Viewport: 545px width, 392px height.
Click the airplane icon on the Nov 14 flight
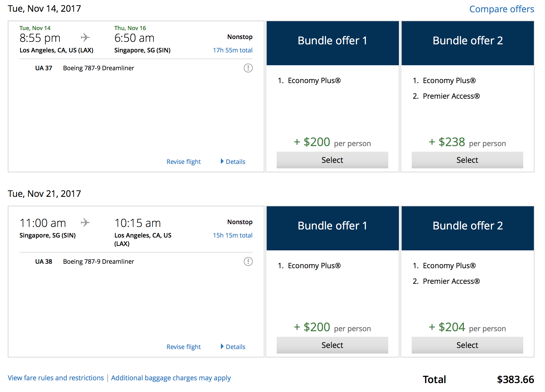pyautogui.click(x=85, y=37)
